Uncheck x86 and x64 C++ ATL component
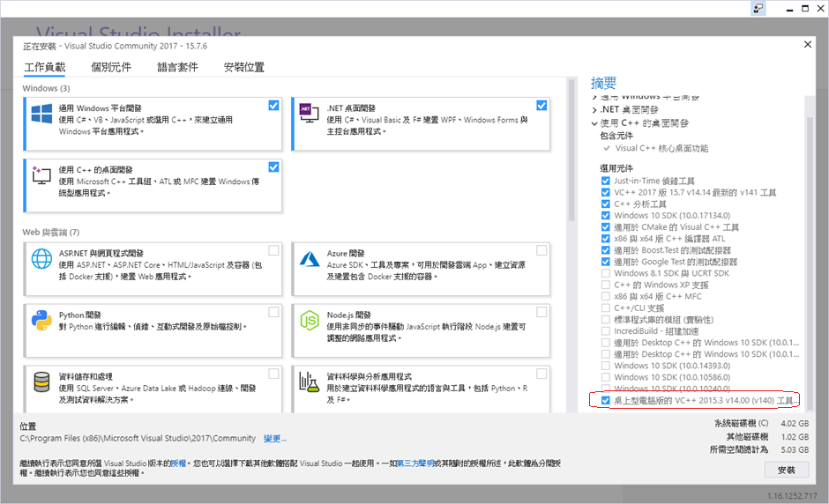 click(x=605, y=238)
